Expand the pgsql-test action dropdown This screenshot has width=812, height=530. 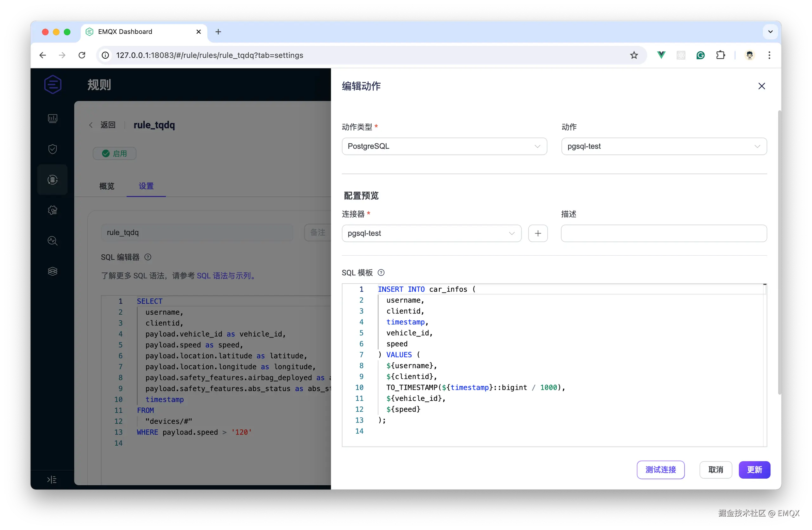point(664,146)
